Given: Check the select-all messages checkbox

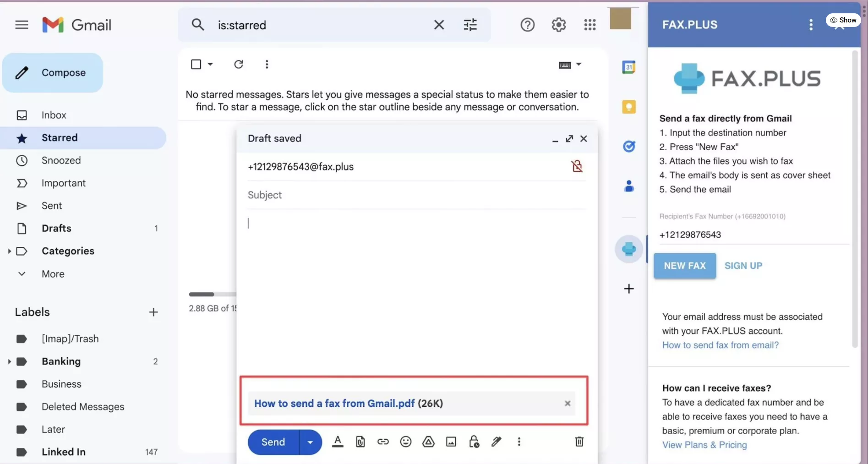Looking at the screenshot, I should point(197,64).
